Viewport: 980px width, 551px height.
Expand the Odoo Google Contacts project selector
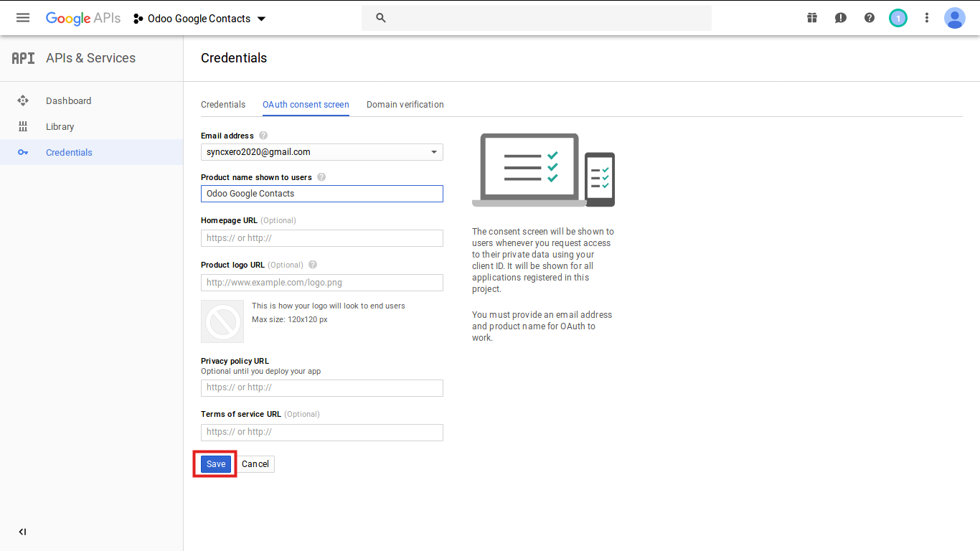coord(199,19)
